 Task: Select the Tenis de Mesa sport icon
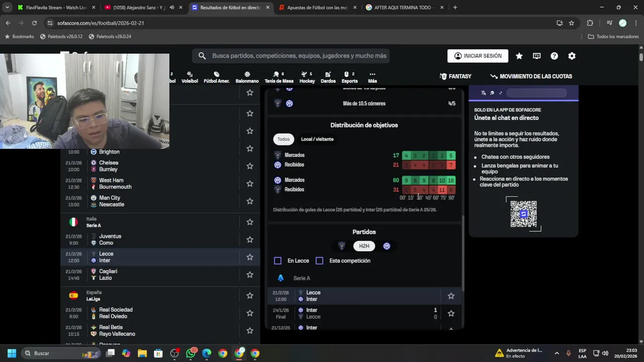279,77
